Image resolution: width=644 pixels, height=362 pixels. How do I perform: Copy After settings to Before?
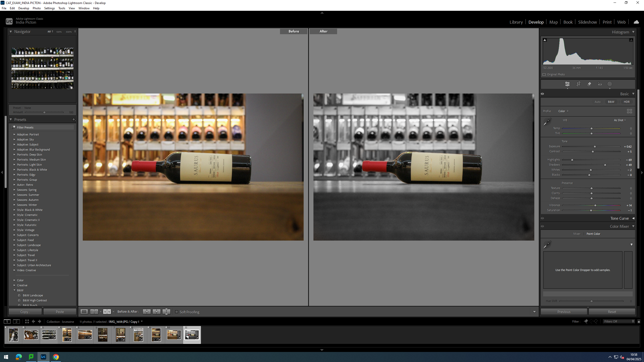[156, 312]
